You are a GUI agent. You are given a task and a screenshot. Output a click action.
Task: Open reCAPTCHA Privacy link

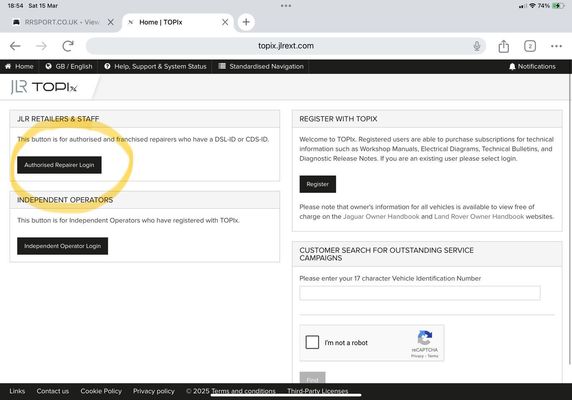(x=417, y=356)
